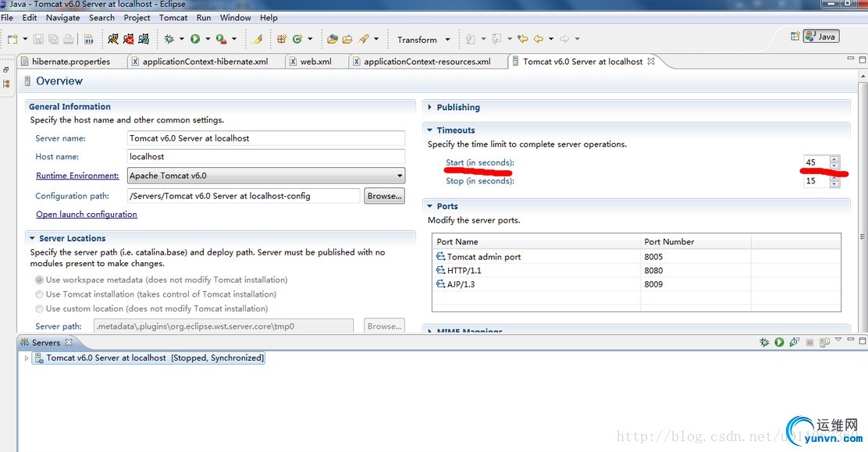Start server in debug mode in Servers view

coord(764,343)
